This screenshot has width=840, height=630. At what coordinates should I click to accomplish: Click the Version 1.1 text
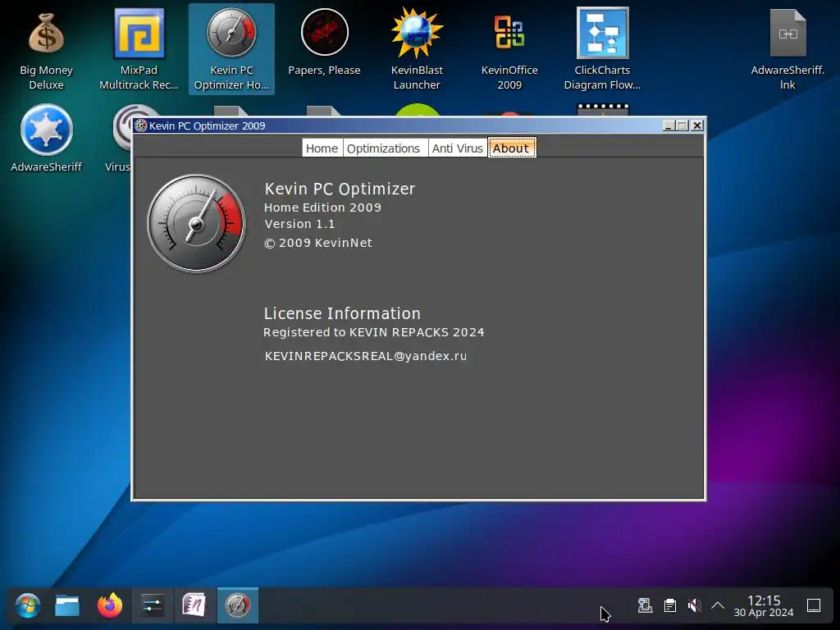[x=299, y=224]
